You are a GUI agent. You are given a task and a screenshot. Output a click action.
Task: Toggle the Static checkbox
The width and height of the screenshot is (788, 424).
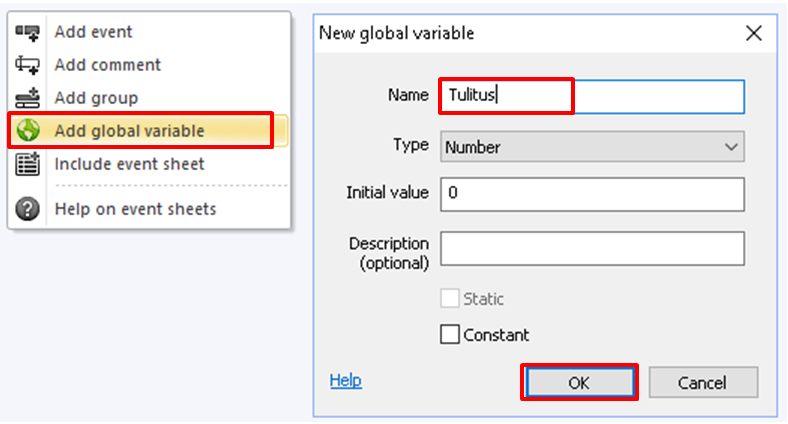point(449,298)
